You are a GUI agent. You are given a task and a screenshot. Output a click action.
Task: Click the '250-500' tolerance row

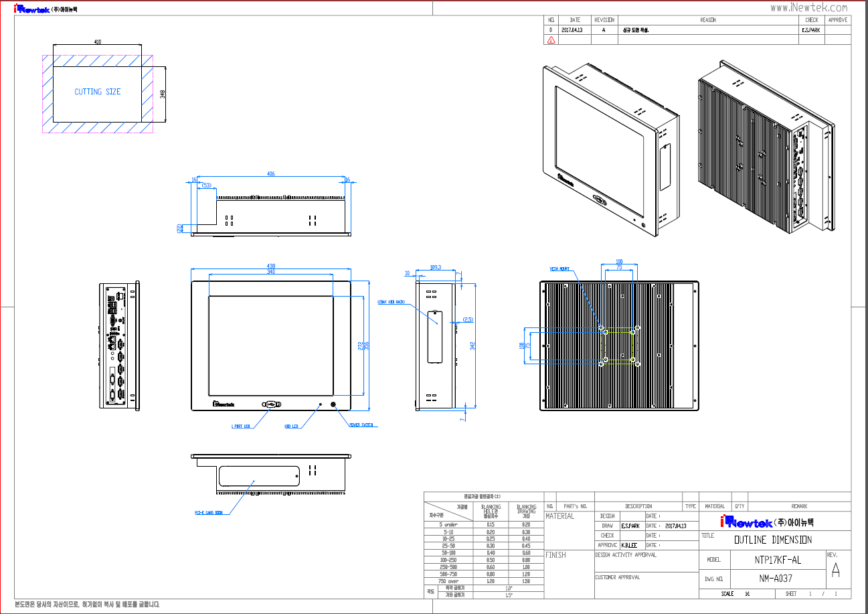tap(483, 567)
